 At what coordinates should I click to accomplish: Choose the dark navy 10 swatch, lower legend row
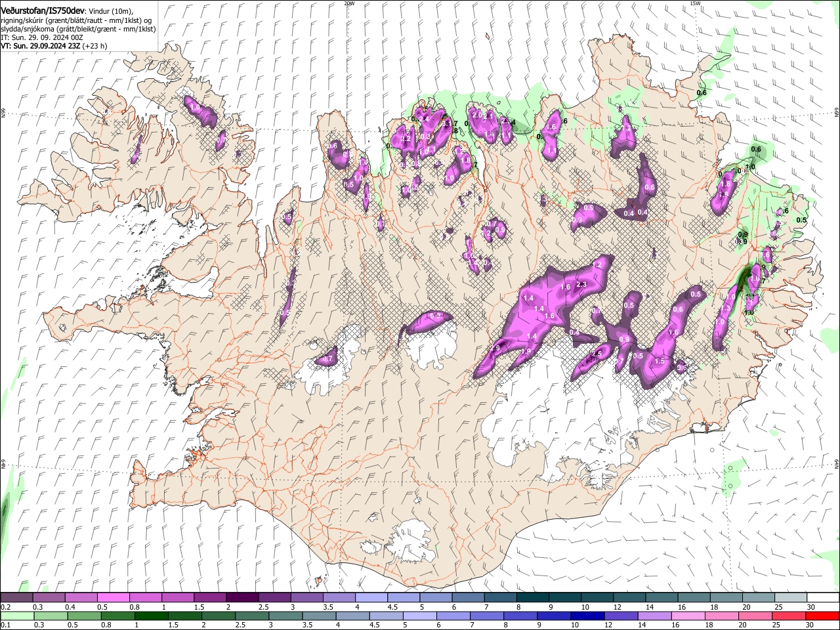click(x=587, y=616)
